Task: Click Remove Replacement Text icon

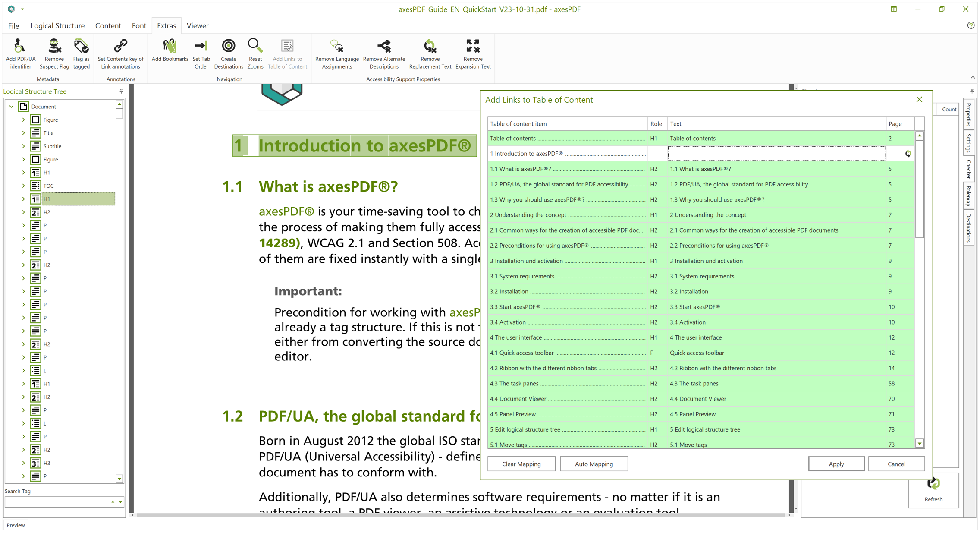Action: [430, 46]
